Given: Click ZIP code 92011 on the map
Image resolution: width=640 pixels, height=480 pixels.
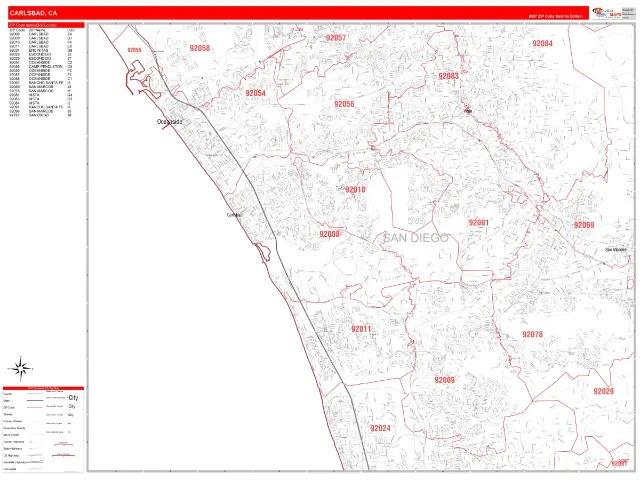Looking at the screenshot, I should coord(361,329).
